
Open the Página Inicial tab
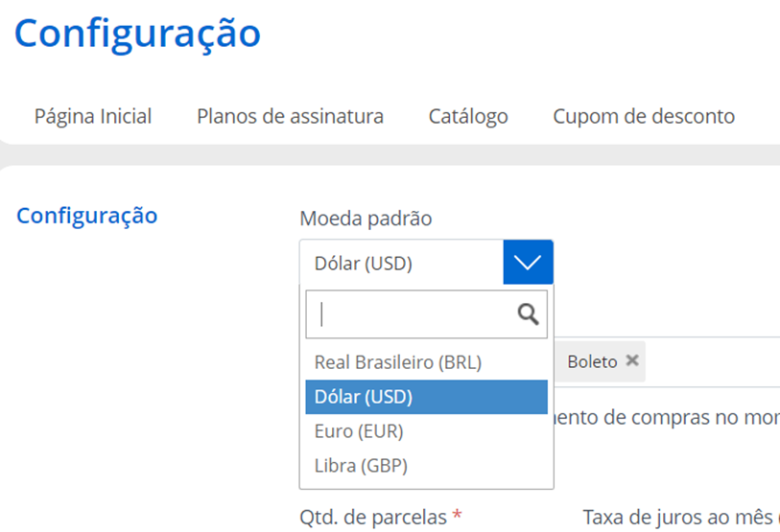click(x=93, y=117)
